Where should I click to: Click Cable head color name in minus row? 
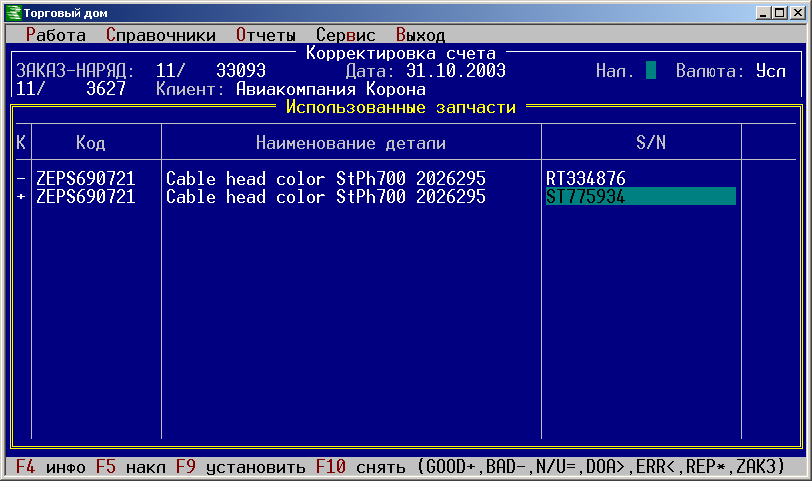pos(326,179)
